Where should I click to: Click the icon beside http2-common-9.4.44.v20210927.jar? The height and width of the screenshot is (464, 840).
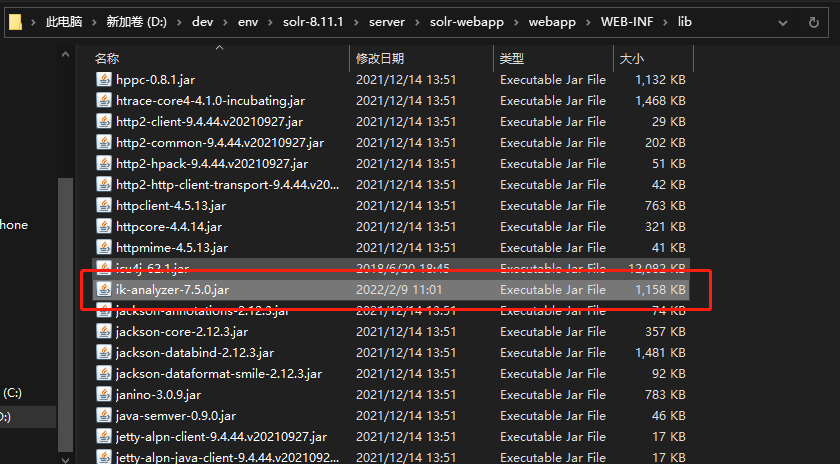[103, 143]
